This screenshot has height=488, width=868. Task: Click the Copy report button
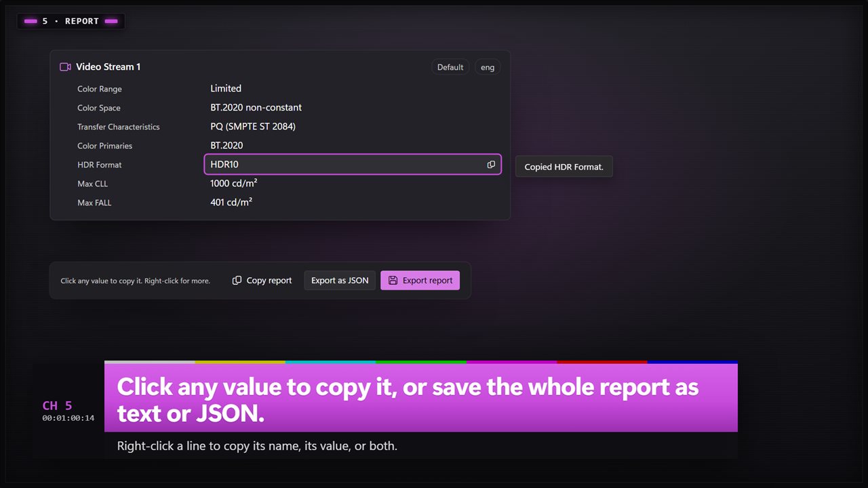[x=262, y=281]
